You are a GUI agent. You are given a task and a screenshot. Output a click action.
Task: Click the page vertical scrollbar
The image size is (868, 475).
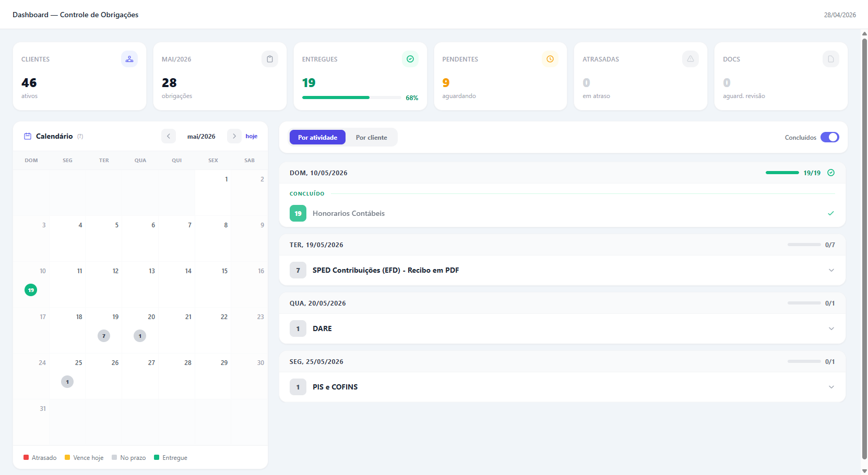(864, 249)
